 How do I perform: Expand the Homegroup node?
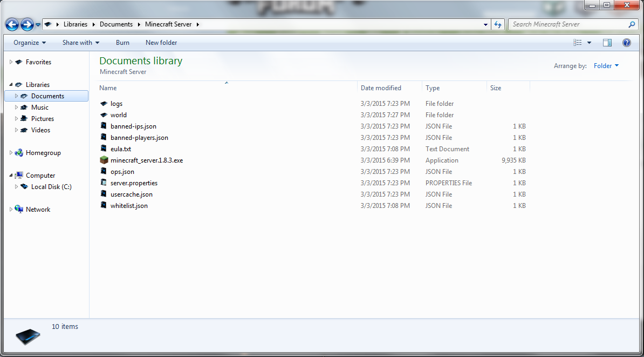11,153
